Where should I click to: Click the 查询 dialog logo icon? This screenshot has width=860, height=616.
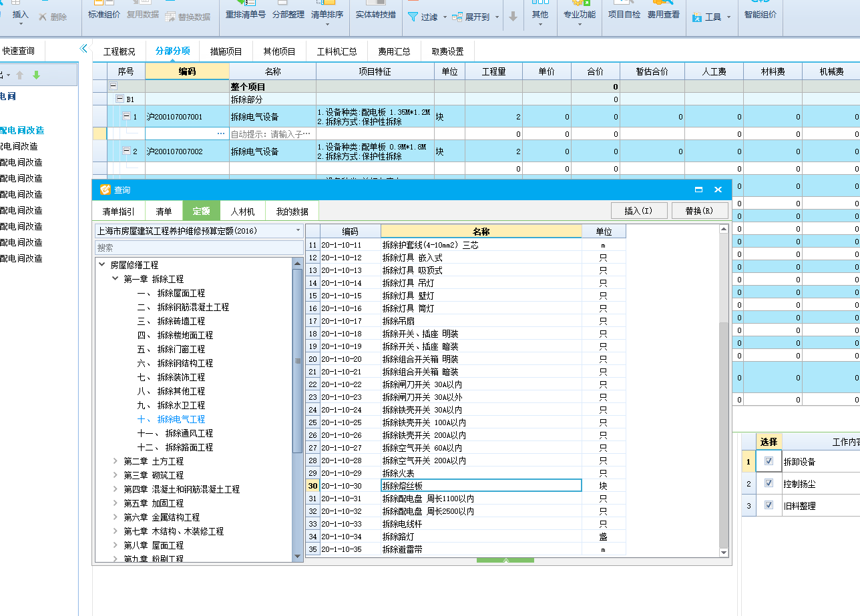105,190
